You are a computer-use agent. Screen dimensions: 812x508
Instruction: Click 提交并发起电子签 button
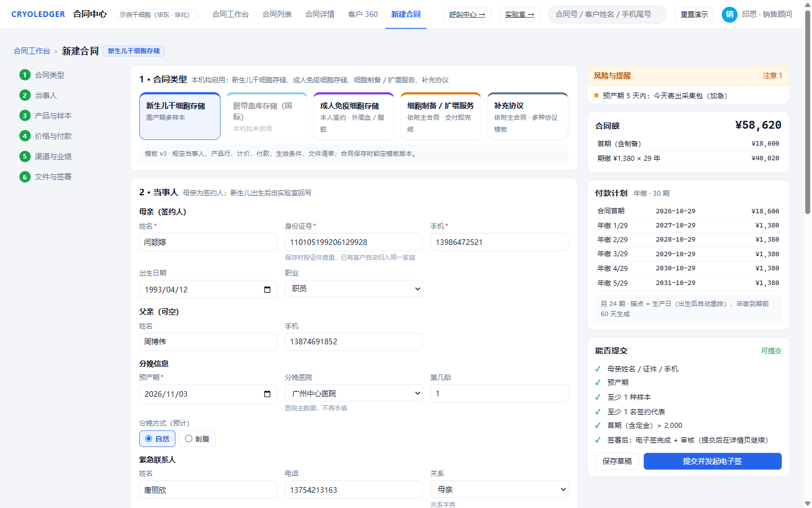(713, 461)
